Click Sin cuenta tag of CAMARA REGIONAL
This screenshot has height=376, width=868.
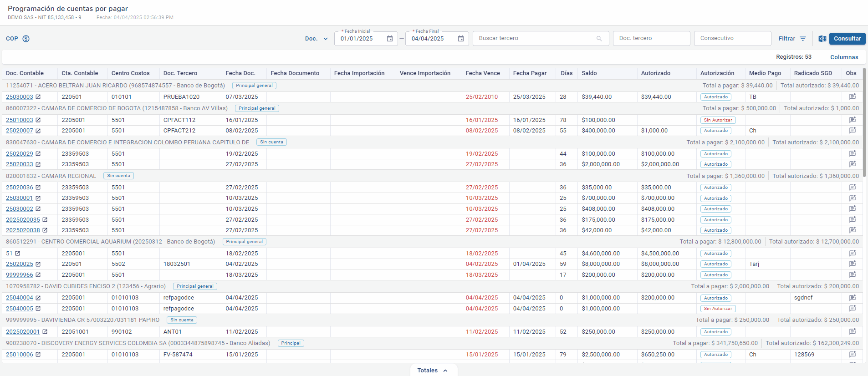(x=118, y=176)
